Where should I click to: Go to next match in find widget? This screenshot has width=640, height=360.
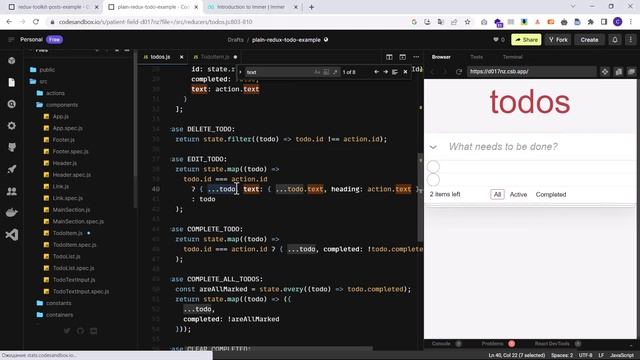pos(386,72)
